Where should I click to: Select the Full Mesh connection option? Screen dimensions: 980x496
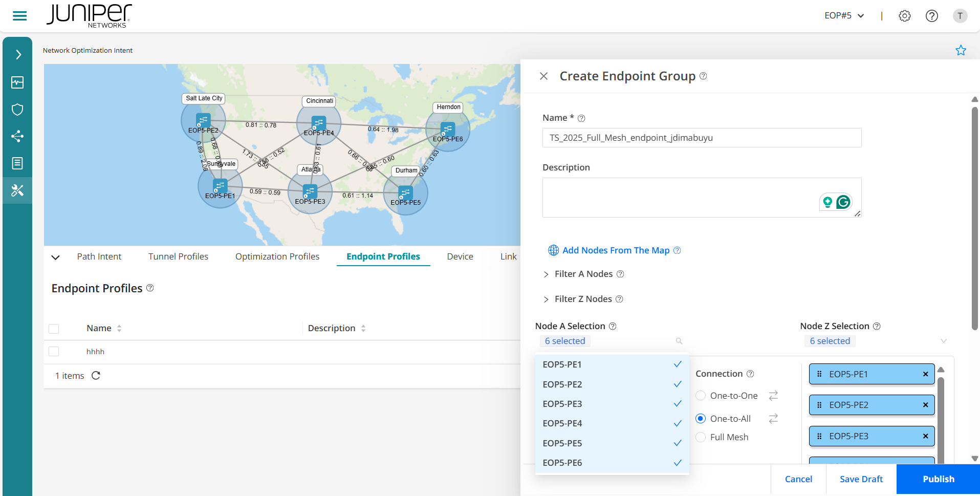click(701, 437)
